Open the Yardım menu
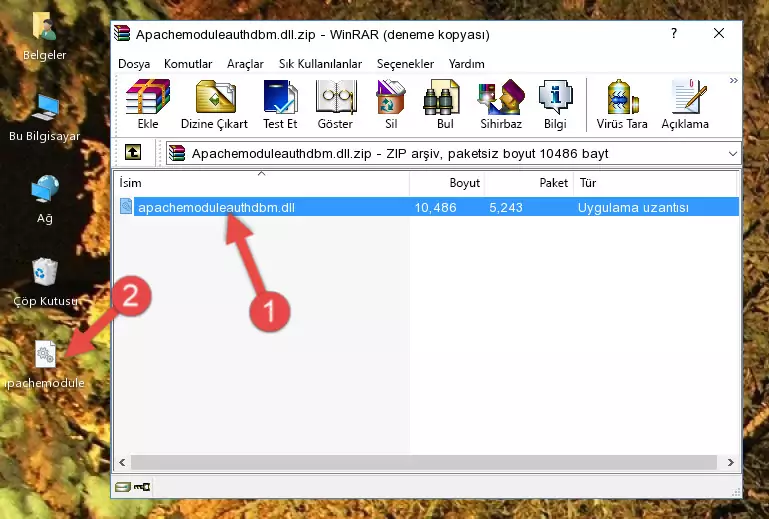 pyautogui.click(x=466, y=64)
